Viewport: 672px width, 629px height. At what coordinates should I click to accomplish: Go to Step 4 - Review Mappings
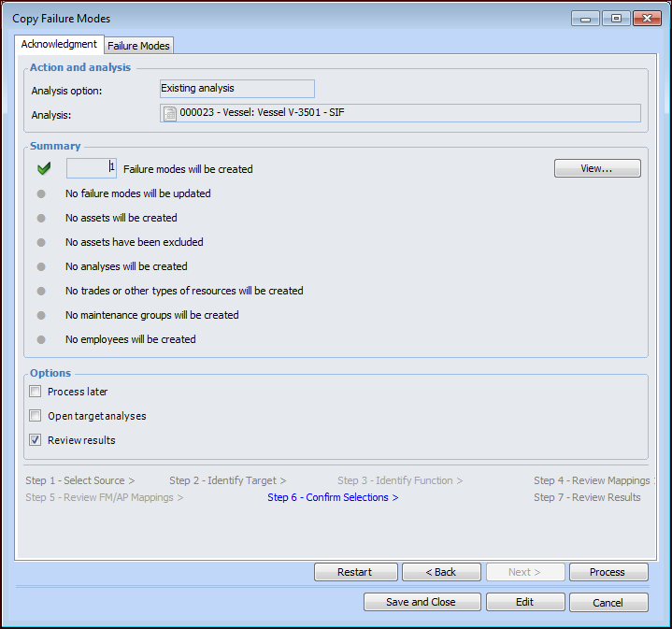[594, 480]
